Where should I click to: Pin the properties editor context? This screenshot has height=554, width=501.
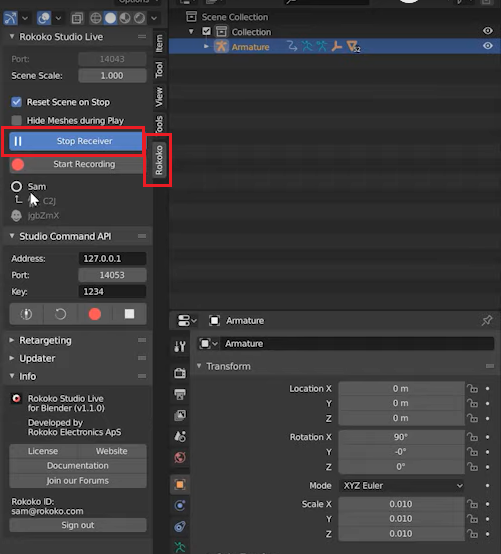[487, 321]
